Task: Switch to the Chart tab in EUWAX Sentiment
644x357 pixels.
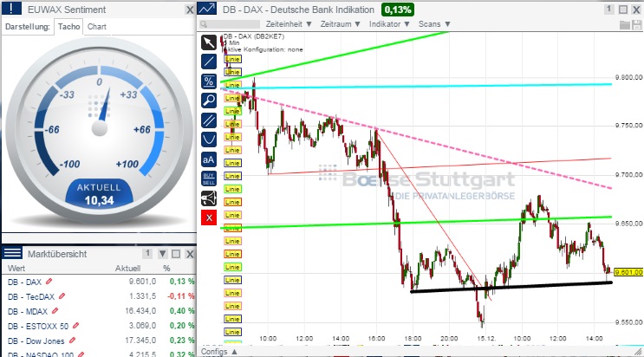Action: (x=97, y=27)
